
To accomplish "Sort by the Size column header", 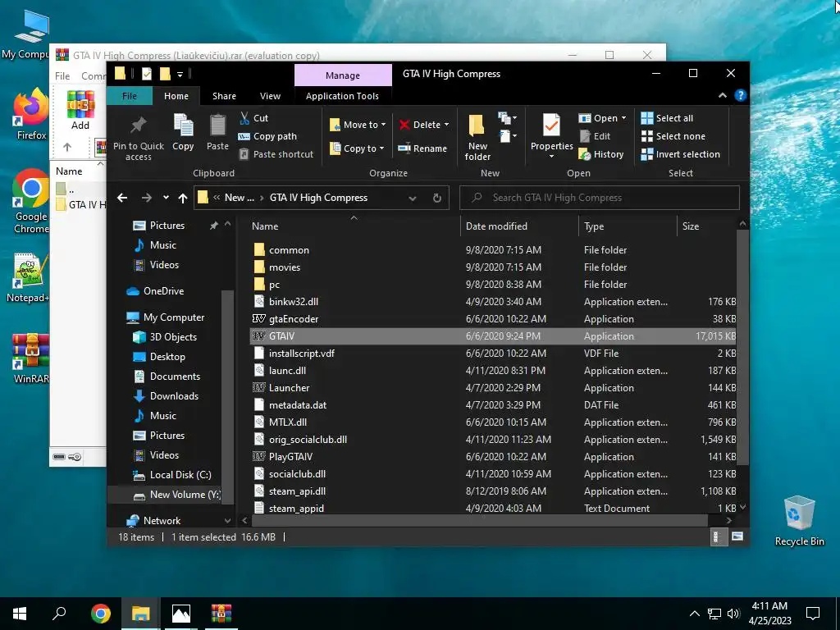I will point(706,226).
